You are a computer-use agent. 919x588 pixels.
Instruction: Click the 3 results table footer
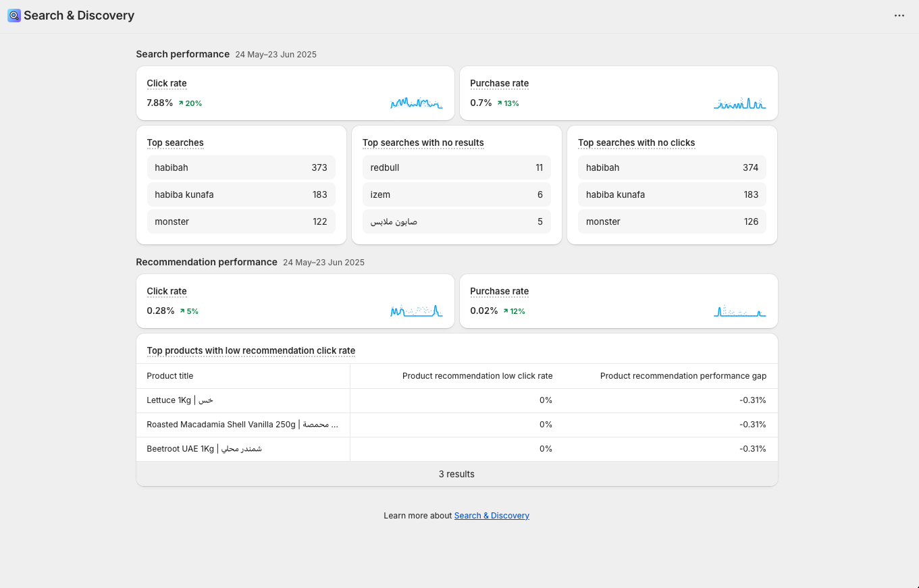pyautogui.click(x=456, y=474)
